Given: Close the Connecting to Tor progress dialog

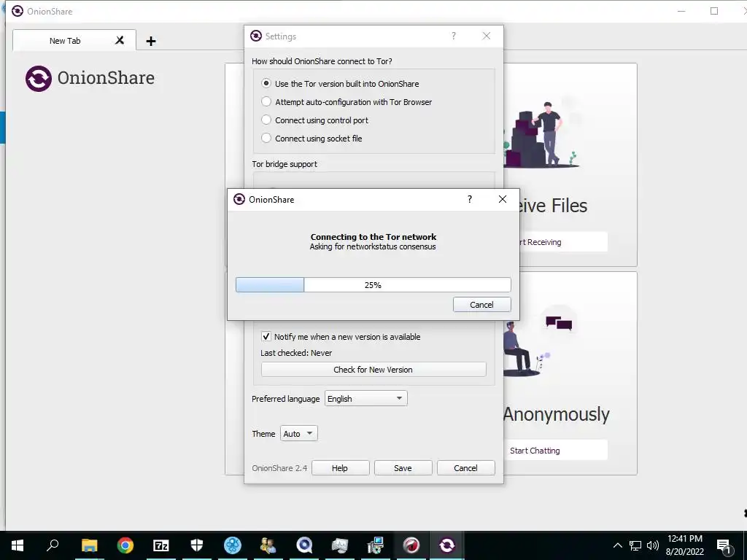Looking at the screenshot, I should [502, 199].
